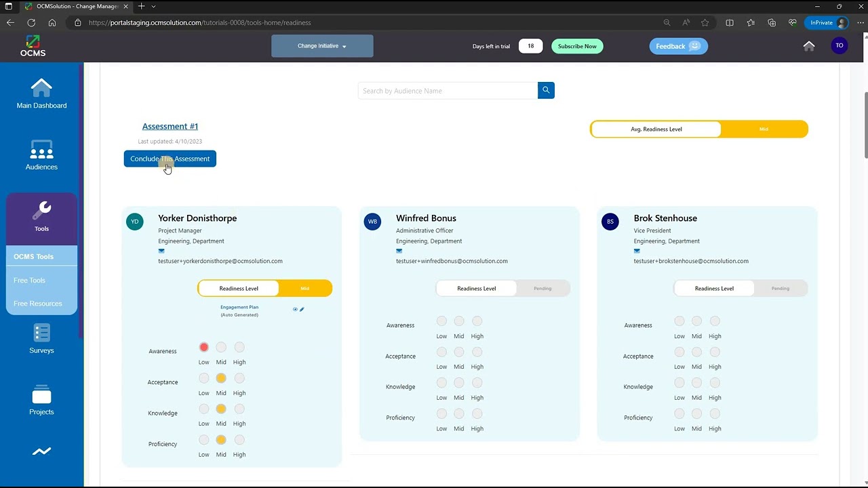Refresh the browser page
The height and width of the screenshot is (488, 868).
pyautogui.click(x=31, y=22)
